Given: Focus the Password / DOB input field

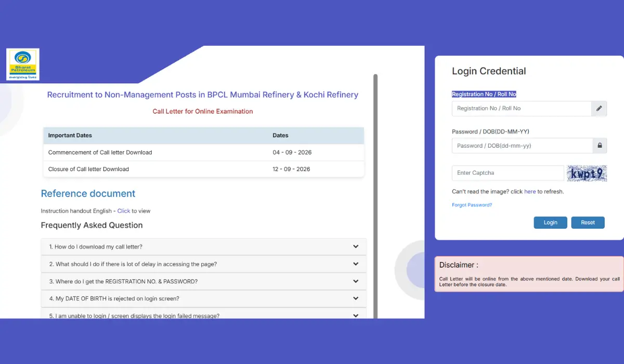Looking at the screenshot, I should (x=522, y=146).
